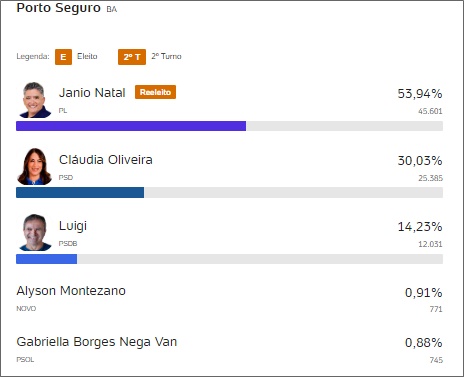Click the Reeleito badge beside Janio Natal

(155, 92)
